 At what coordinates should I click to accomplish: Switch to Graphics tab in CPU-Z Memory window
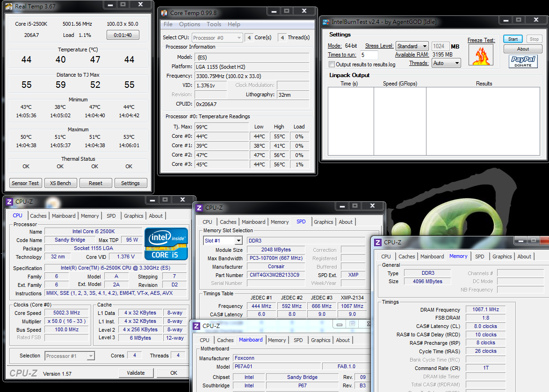coord(502,257)
